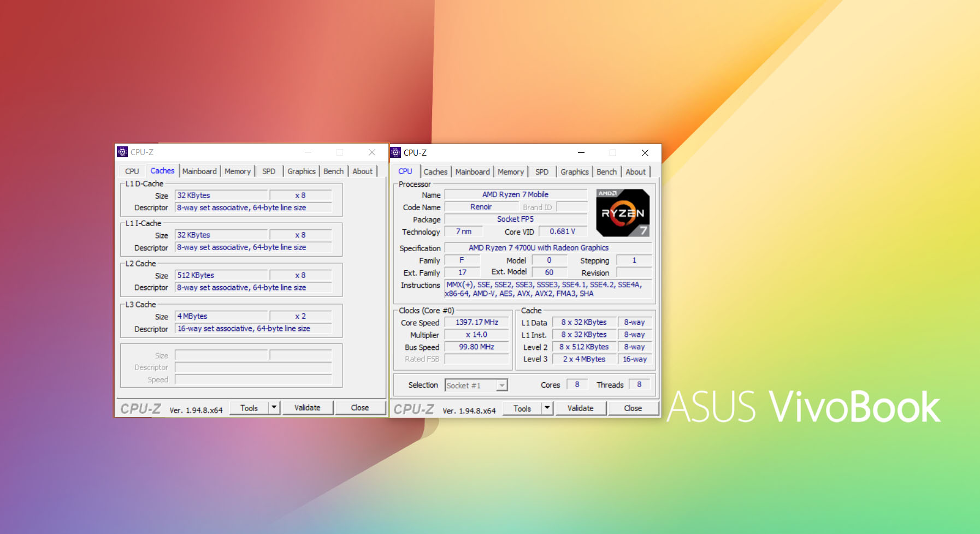Click the Core Speed value 1397.17 MHz
The height and width of the screenshot is (534, 980).
click(477, 323)
